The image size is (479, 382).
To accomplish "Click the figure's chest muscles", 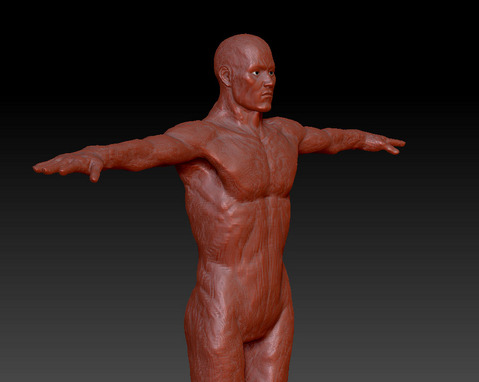I will [x=253, y=163].
